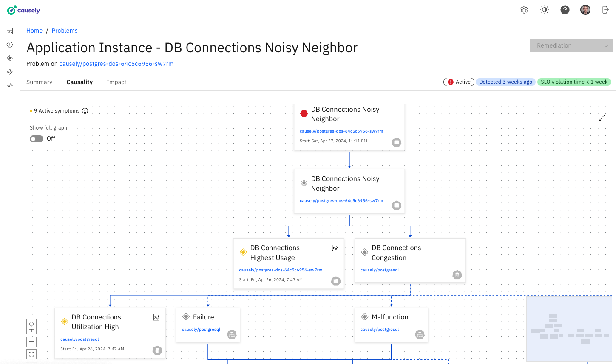Switch to the Summary tab
This screenshot has height=364, width=616.
40,82
